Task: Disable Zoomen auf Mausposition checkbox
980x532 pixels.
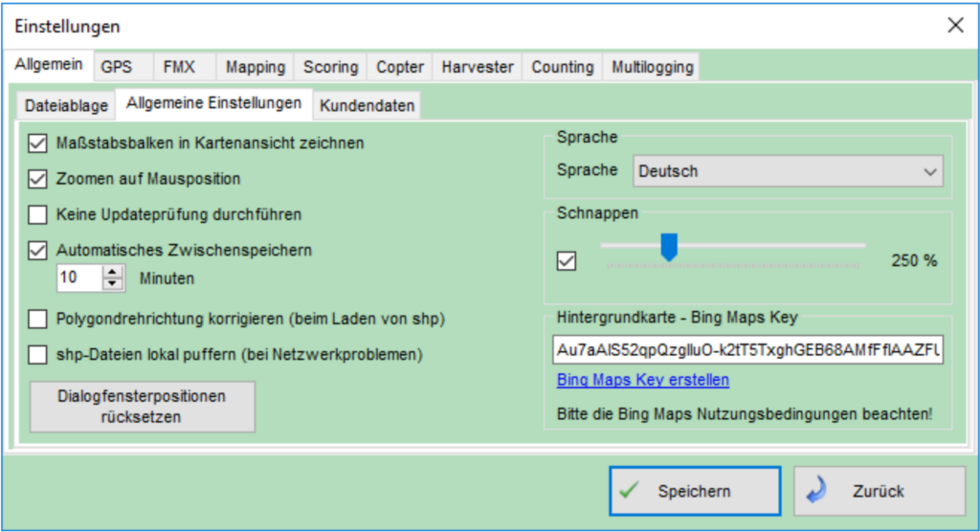Action: [38, 179]
